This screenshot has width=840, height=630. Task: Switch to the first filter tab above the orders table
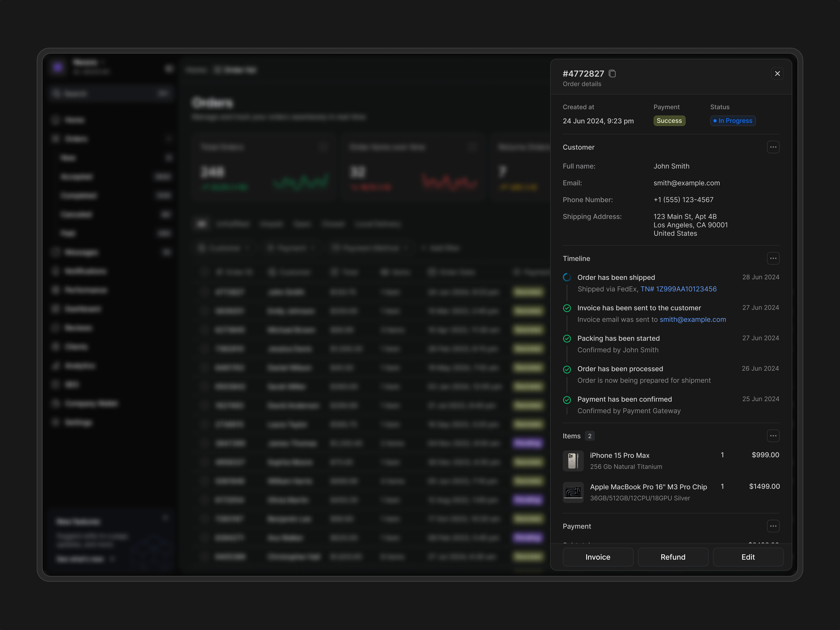point(202,224)
